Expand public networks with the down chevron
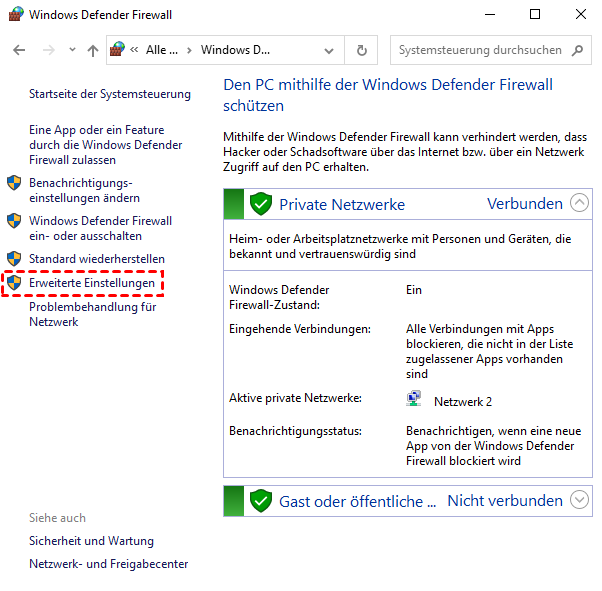 click(x=579, y=500)
